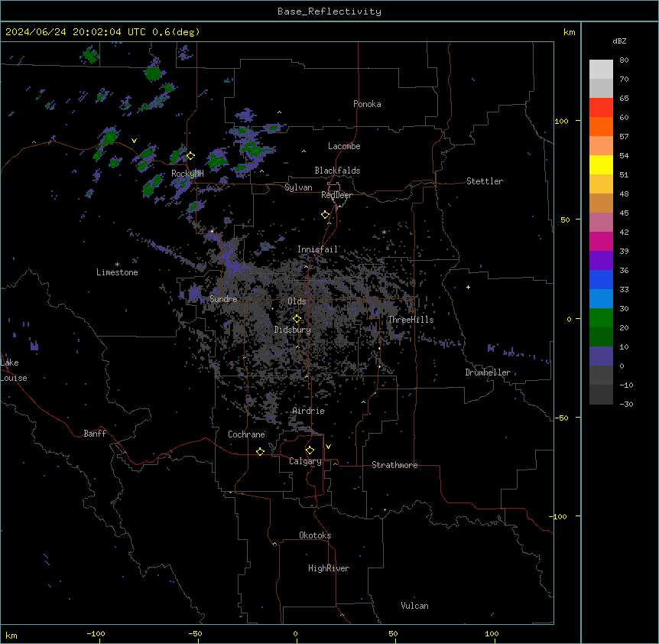Click the Airdrie label
The width and height of the screenshot is (659, 644).
309,411
